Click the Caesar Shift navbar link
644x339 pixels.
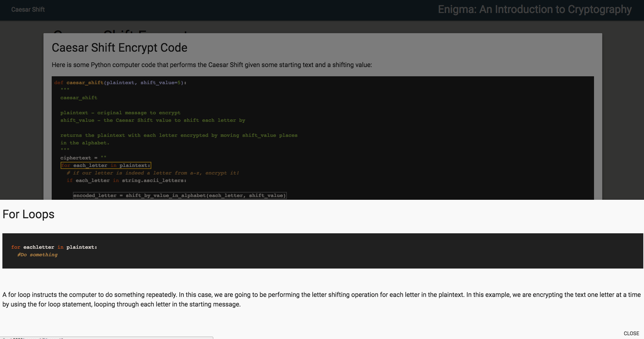point(28,10)
